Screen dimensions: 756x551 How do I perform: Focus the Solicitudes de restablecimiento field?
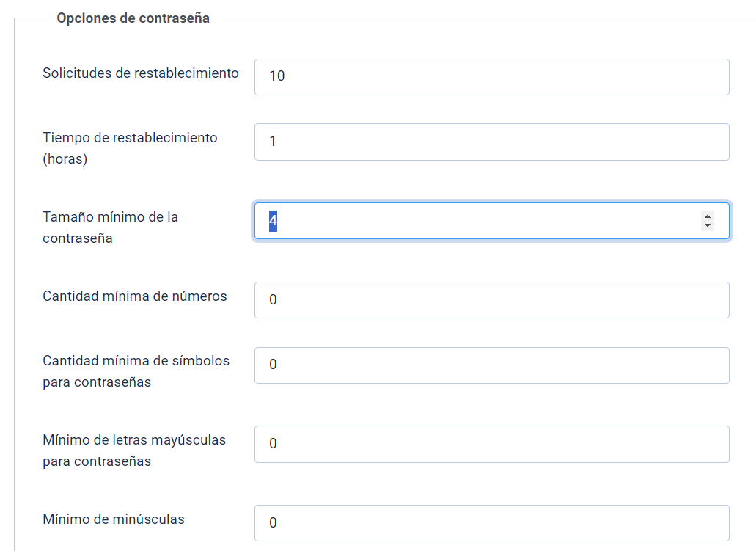pyautogui.click(x=492, y=77)
